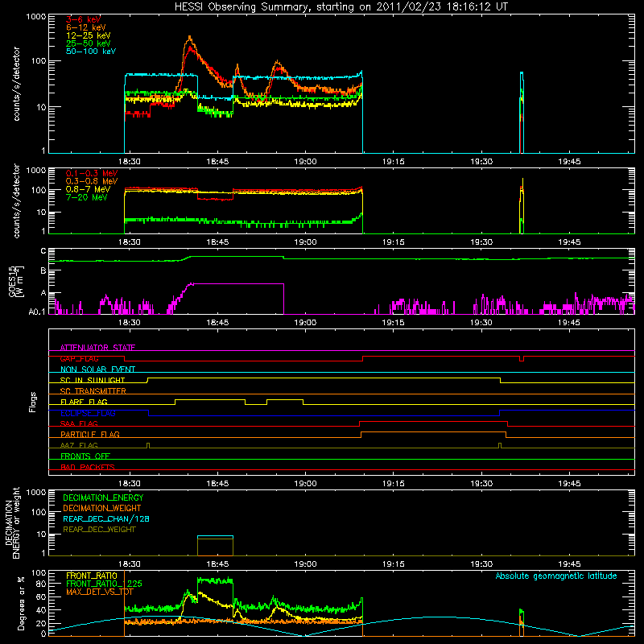Click the A0.1 label on the GOES axis
The image size is (644, 644).
(37, 312)
